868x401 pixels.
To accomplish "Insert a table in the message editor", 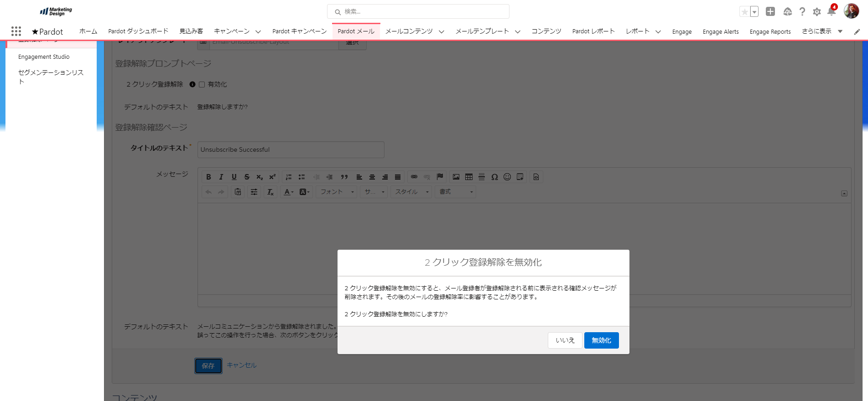I will pos(468,177).
